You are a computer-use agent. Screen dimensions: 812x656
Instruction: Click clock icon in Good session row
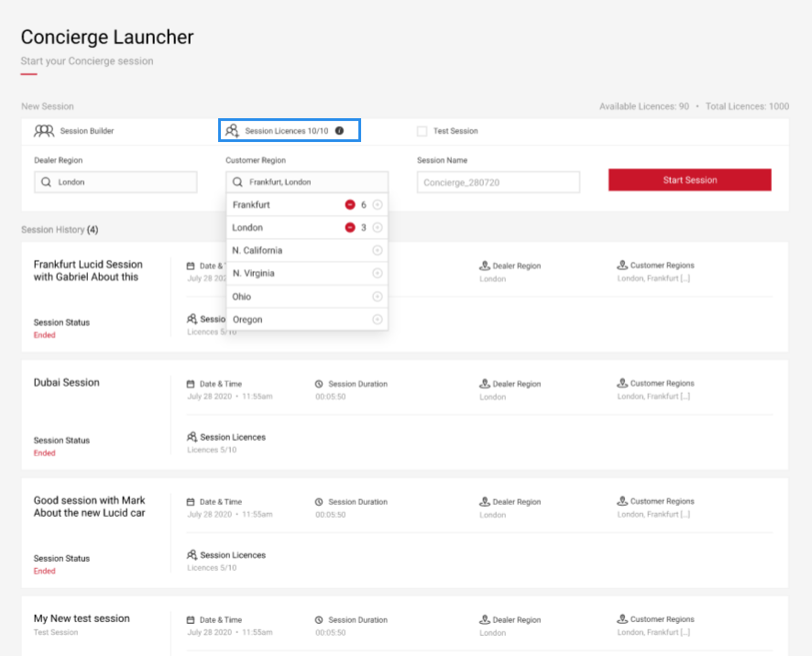click(x=319, y=502)
